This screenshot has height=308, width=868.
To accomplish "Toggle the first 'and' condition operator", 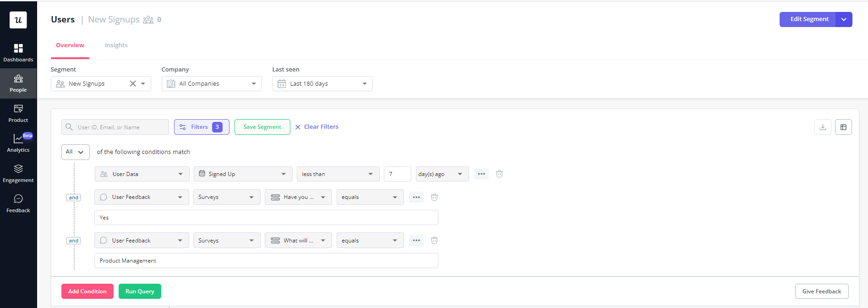I will click(74, 198).
